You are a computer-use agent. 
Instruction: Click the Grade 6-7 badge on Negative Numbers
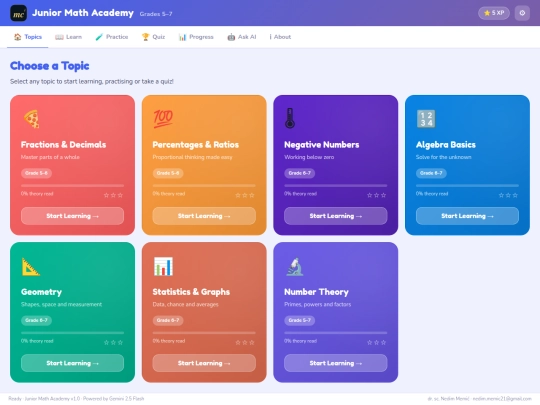(299, 173)
